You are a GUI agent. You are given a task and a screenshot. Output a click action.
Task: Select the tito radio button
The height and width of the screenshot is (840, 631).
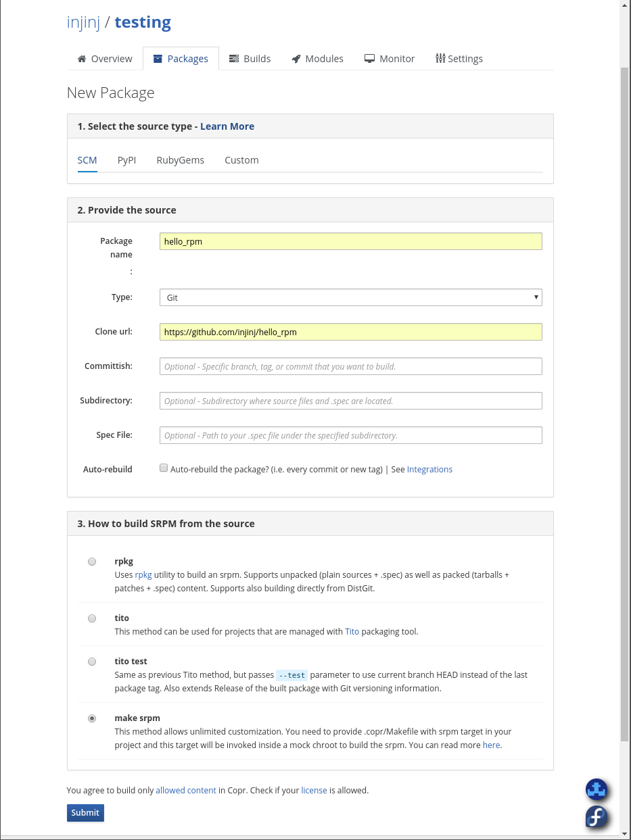click(92, 618)
